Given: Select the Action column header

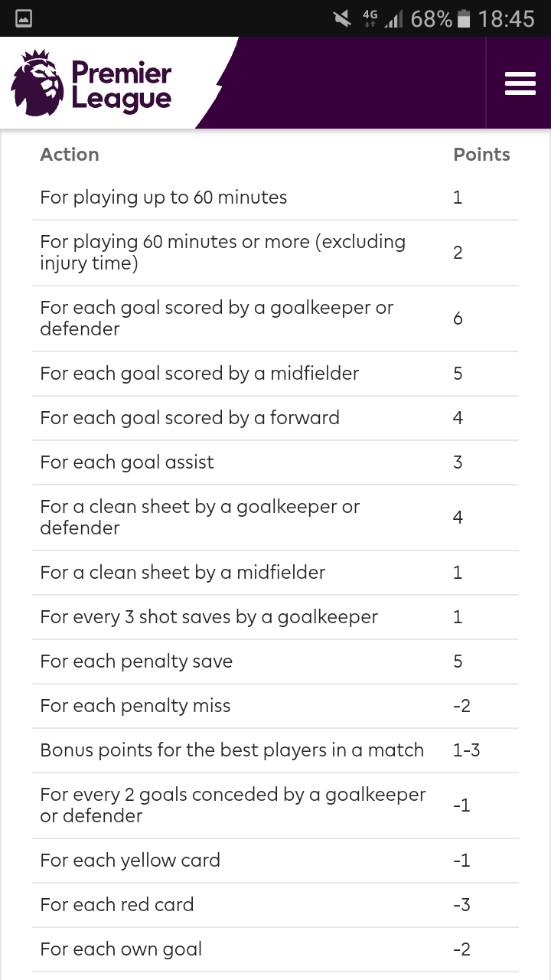Looking at the screenshot, I should tap(70, 154).
